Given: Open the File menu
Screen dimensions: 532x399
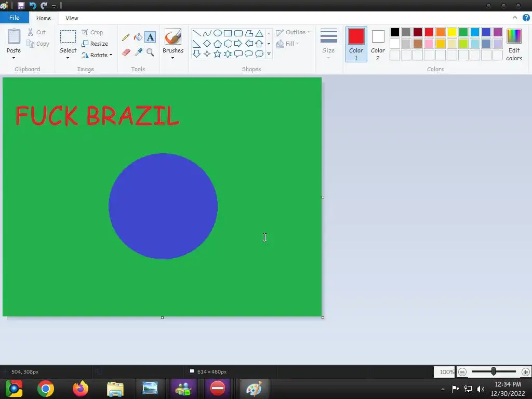Looking at the screenshot, I should coord(14,18).
